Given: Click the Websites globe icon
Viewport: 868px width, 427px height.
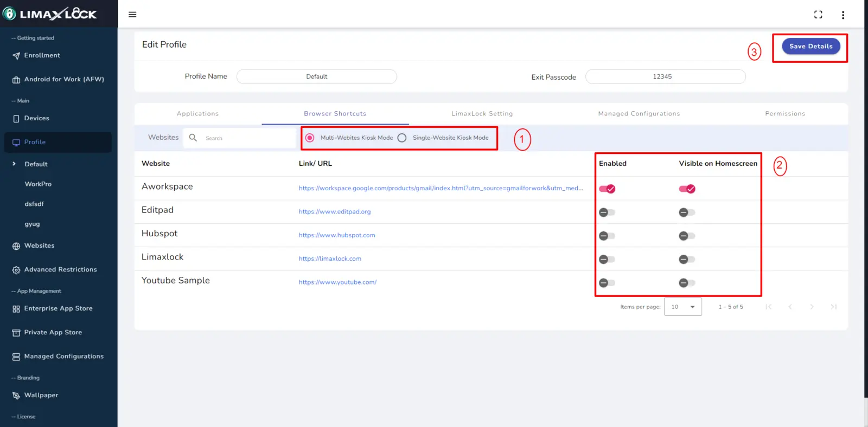Looking at the screenshot, I should coord(16,246).
